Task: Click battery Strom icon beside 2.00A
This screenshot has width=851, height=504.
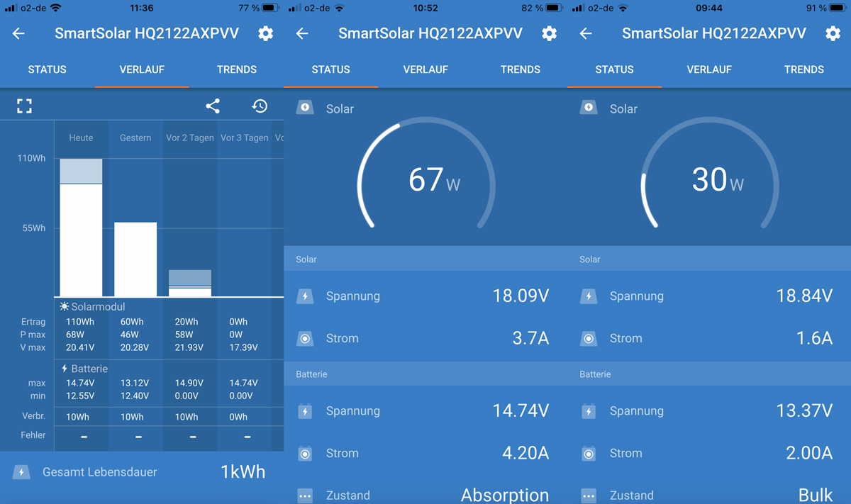Action: tap(589, 454)
